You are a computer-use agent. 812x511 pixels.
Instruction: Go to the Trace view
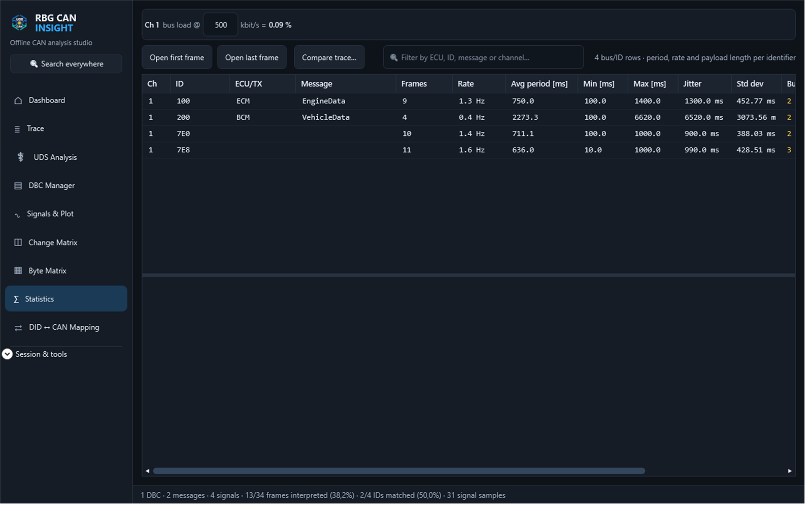[66, 129]
